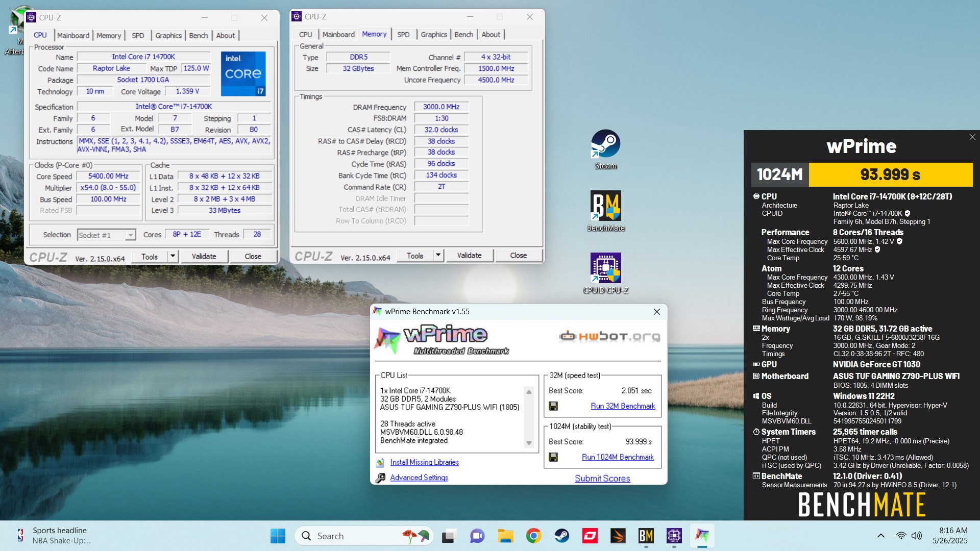Open Advanced Settings link in wPrime
Image resolution: width=980 pixels, height=551 pixels.
pos(419,478)
